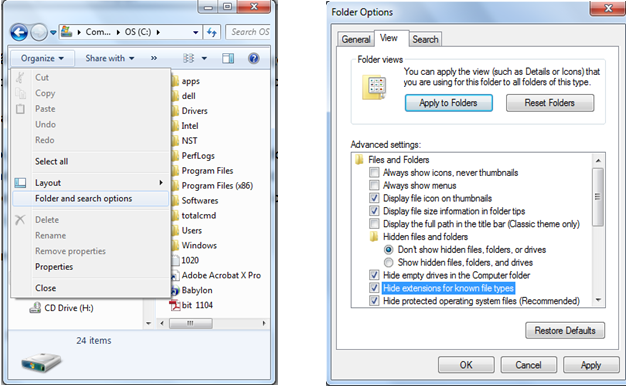This screenshot has width=628, height=386.
Task: Click the Hidden files and folders icon
Action: tap(374, 237)
